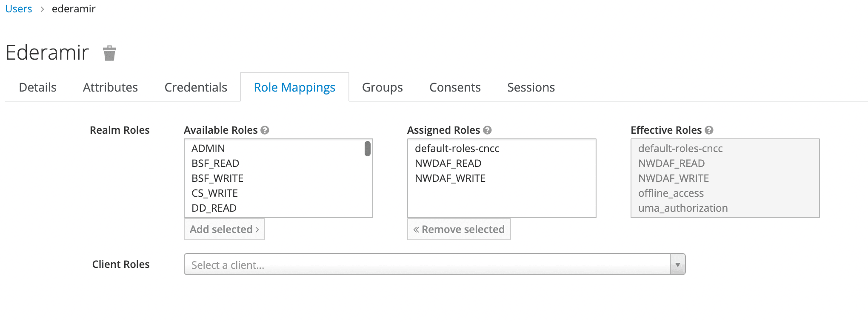Select default-roles-cncc in Assigned Roles
868x322 pixels.
(457, 149)
